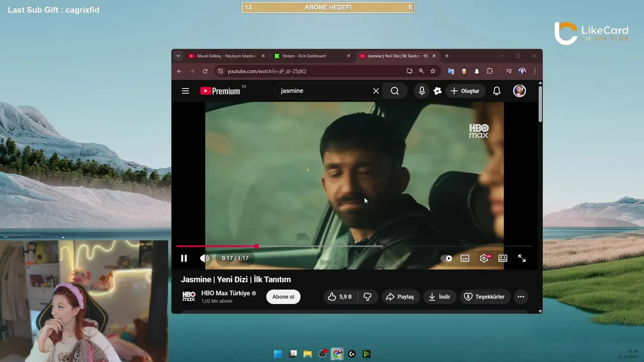This screenshot has height=362, width=644.
Task: Toggle subtitles captions button
Action: (x=465, y=258)
